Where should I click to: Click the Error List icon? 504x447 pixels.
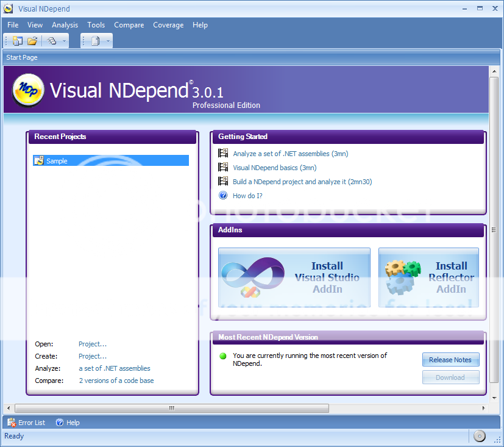(12, 422)
